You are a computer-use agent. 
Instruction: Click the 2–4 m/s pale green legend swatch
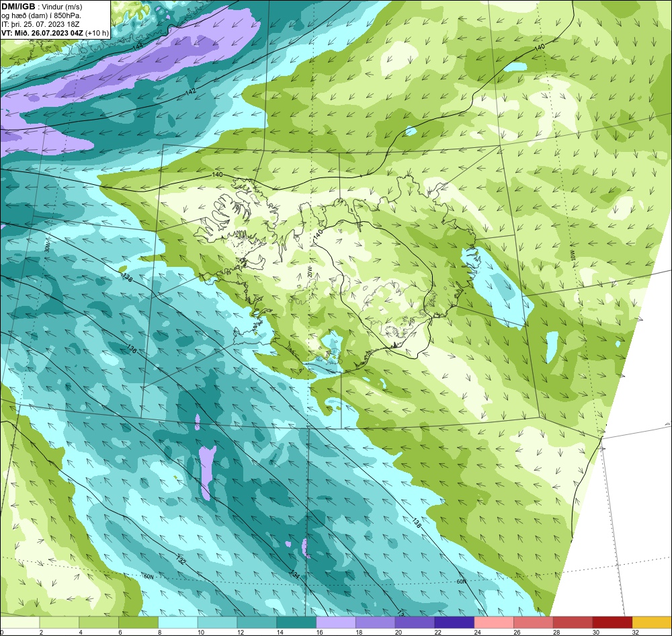[59, 623]
